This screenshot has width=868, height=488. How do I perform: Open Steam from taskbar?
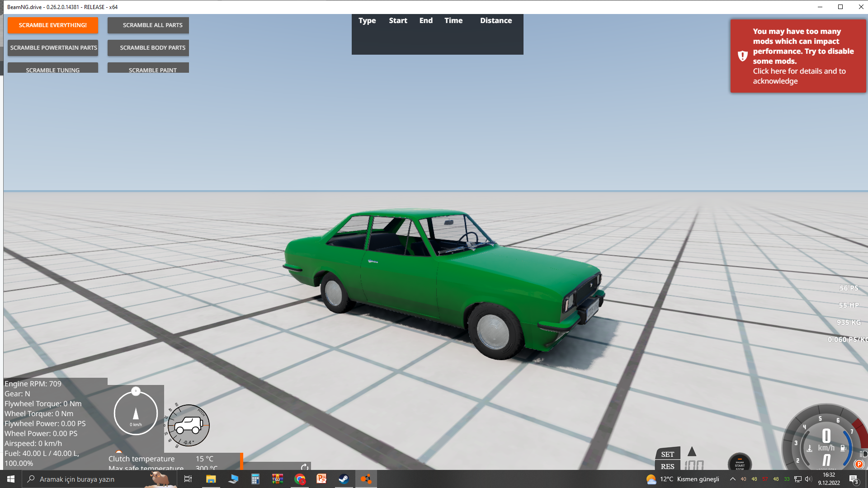tap(344, 479)
